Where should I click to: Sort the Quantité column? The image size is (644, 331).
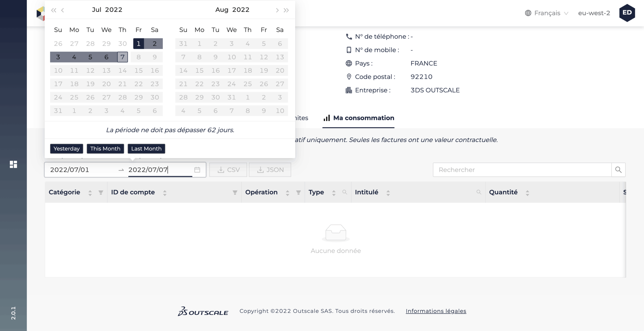coord(527,193)
